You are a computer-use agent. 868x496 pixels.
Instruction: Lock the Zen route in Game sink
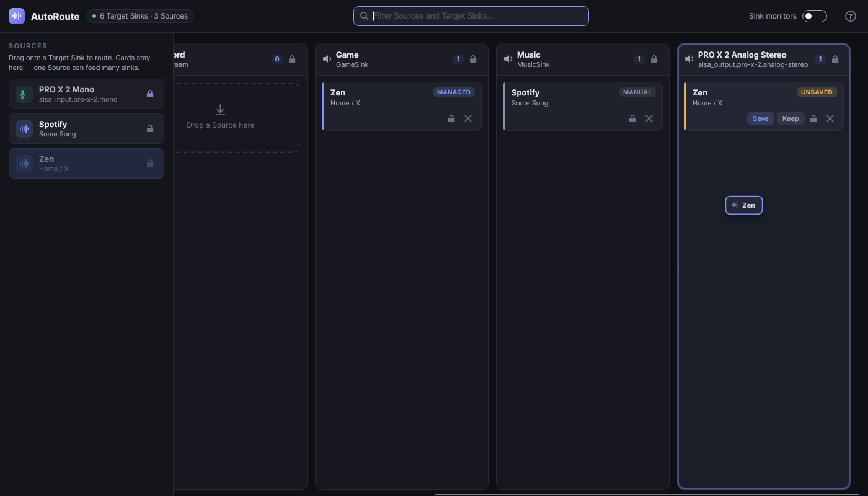pos(451,118)
